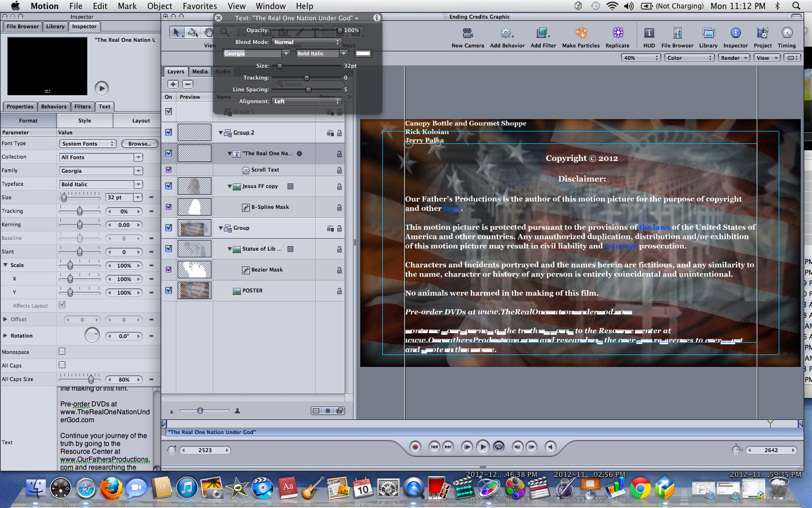Click the HUD white color swatch
The width and height of the screenshot is (812, 508).
pos(363,54)
